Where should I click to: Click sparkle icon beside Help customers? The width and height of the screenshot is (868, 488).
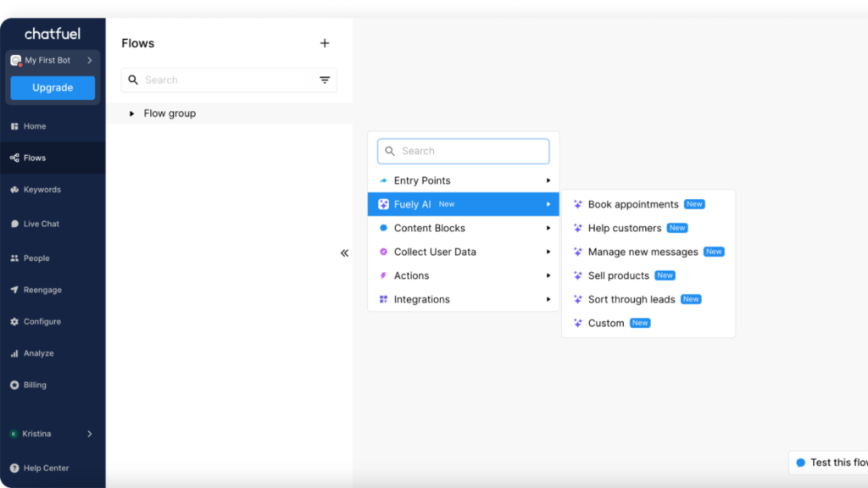578,228
